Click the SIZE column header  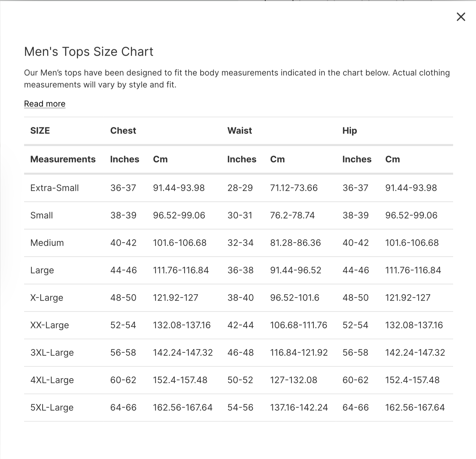40,131
